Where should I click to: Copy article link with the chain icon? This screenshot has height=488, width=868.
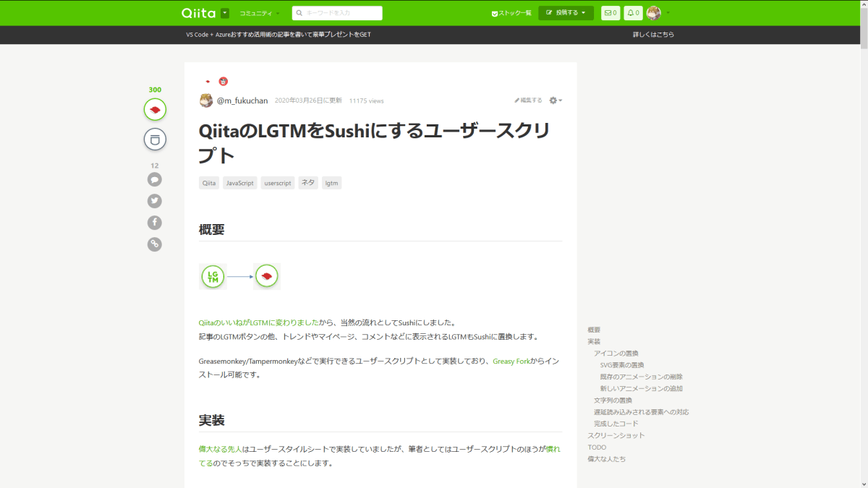(x=155, y=244)
